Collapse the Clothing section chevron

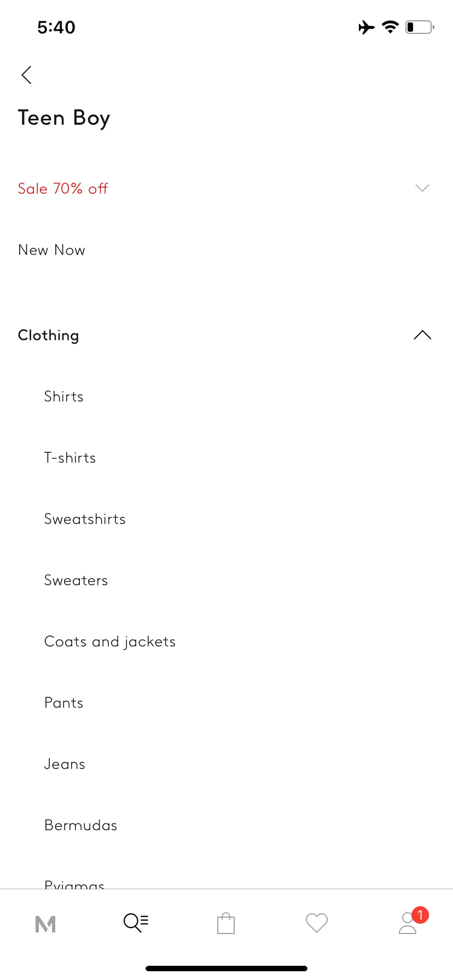click(422, 335)
